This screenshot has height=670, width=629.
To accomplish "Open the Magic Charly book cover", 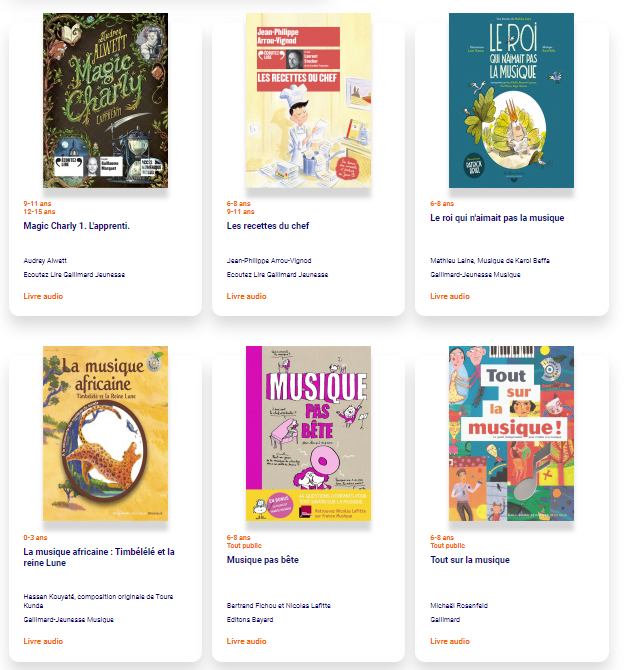I will click(105, 100).
